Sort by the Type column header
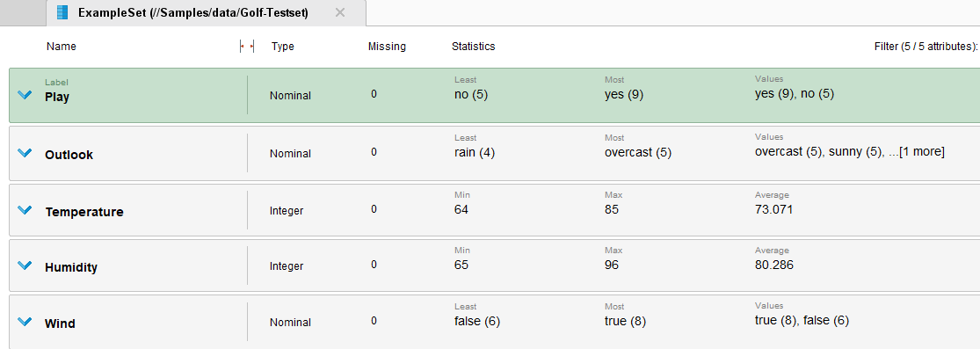Image resolution: width=980 pixels, height=349 pixels. [x=282, y=47]
